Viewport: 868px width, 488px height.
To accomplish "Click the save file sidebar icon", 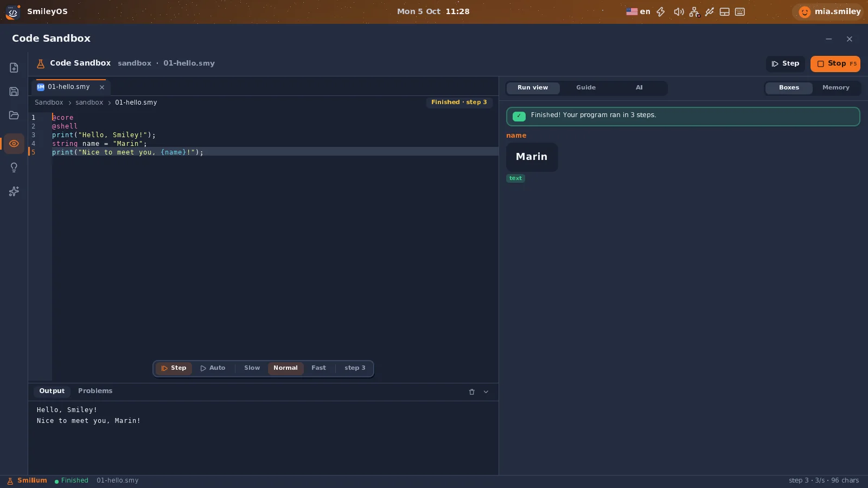I will click(x=14, y=92).
